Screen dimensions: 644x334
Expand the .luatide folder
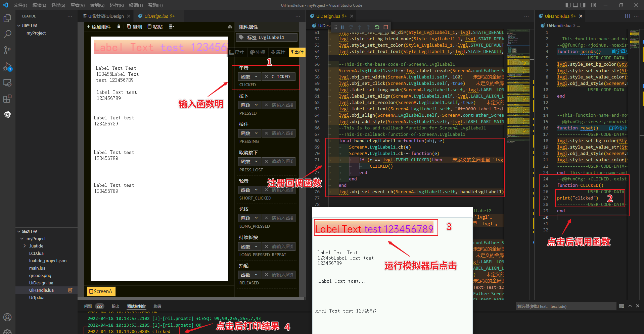tap(25, 246)
